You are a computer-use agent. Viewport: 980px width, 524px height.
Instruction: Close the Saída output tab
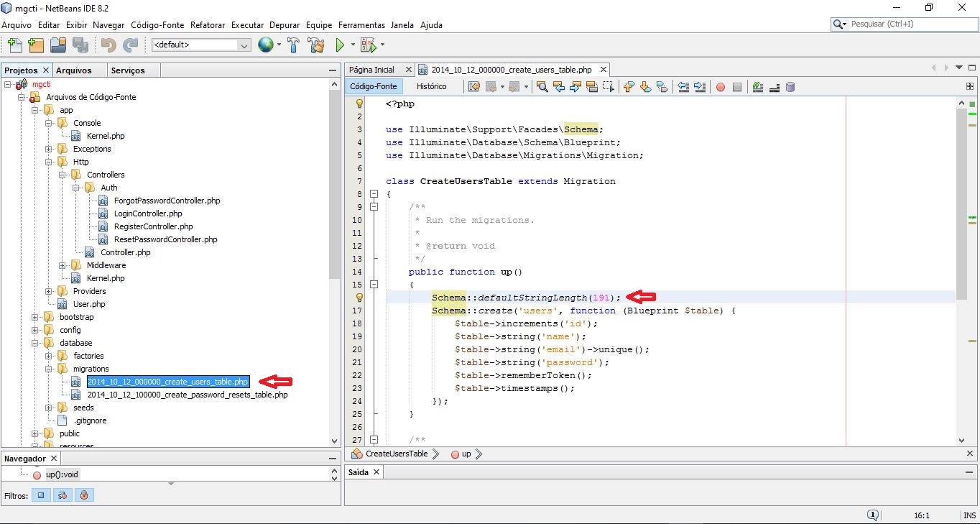coord(376,472)
